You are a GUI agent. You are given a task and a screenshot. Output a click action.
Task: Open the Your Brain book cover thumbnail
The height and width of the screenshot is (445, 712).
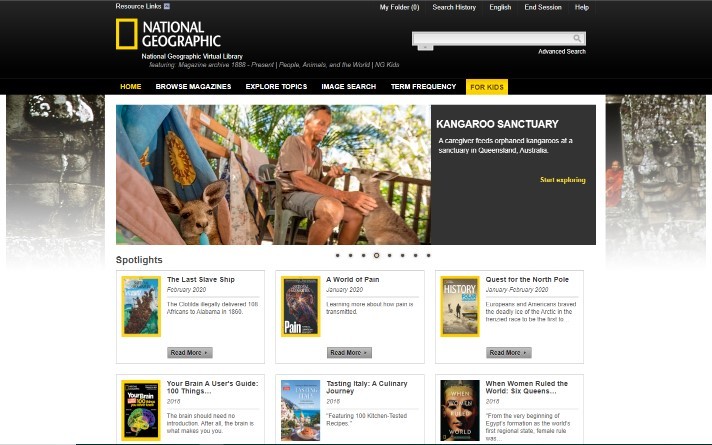pos(141,410)
